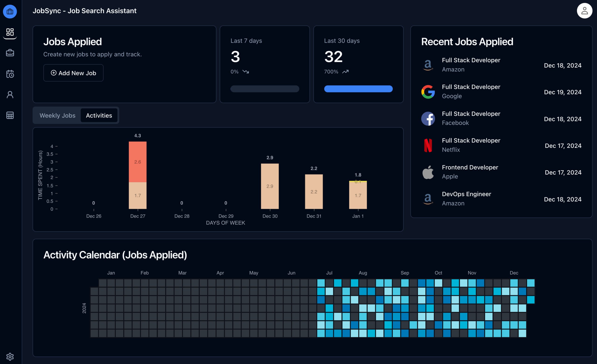Open the Dashboard sidebar icon

[x=10, y=32]
